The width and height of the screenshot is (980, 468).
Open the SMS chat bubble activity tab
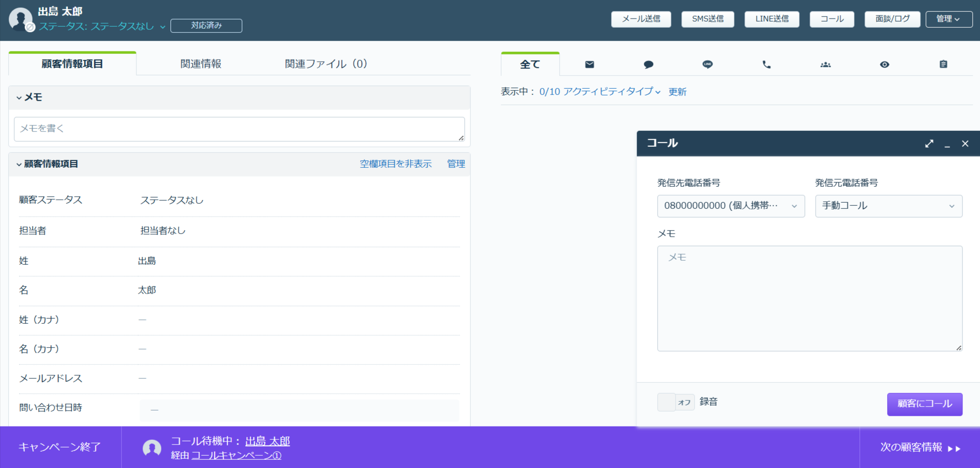pyautogui.click(x=649, y=64)
